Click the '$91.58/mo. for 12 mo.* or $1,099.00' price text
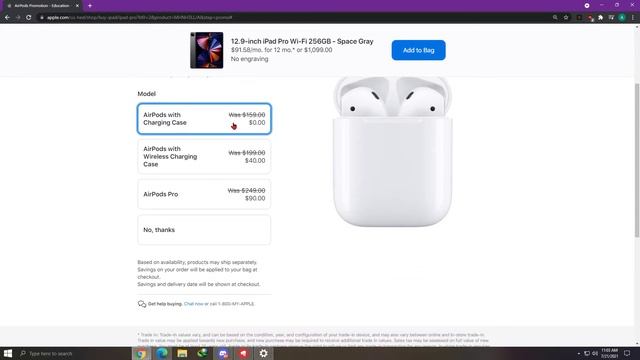This screenshot has width=640, height=360. [282, 50]
